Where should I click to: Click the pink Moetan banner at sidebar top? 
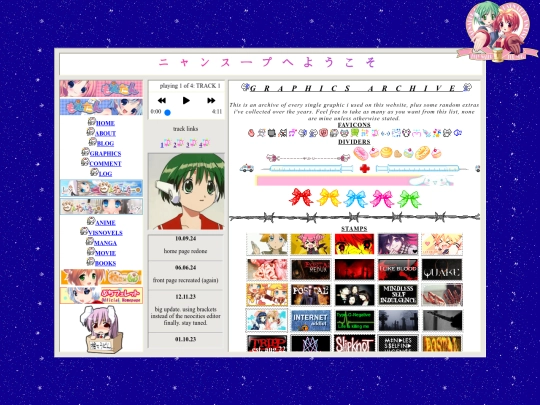pyautogui.click(x=101, y=89)
